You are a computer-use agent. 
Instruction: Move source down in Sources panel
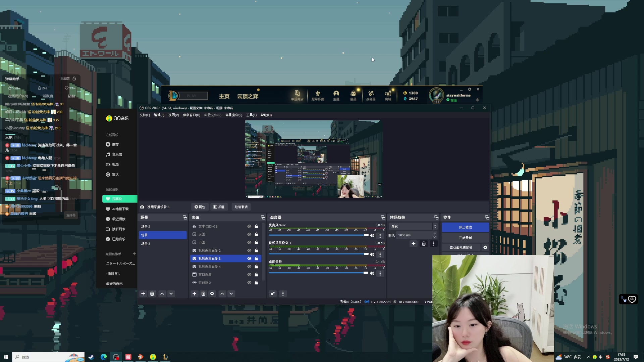click(231, 294)
